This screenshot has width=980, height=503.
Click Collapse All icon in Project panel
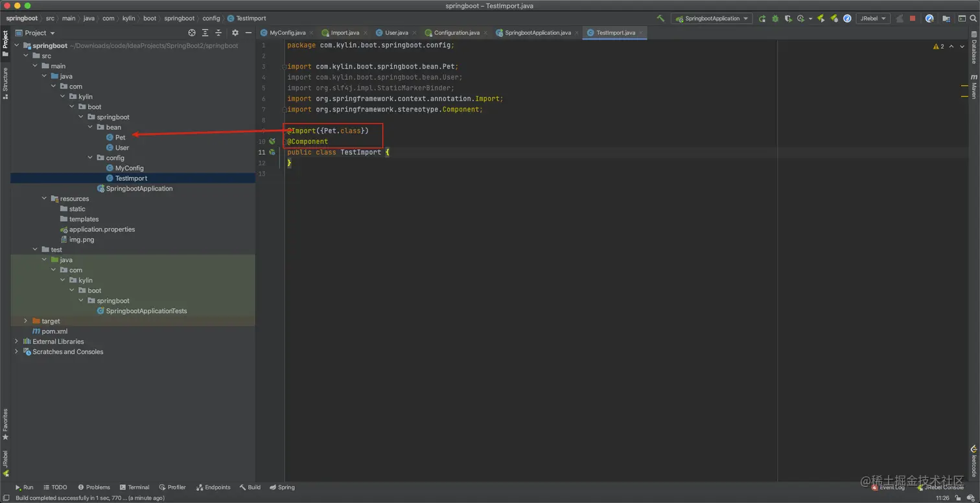(x=218, y=32)
